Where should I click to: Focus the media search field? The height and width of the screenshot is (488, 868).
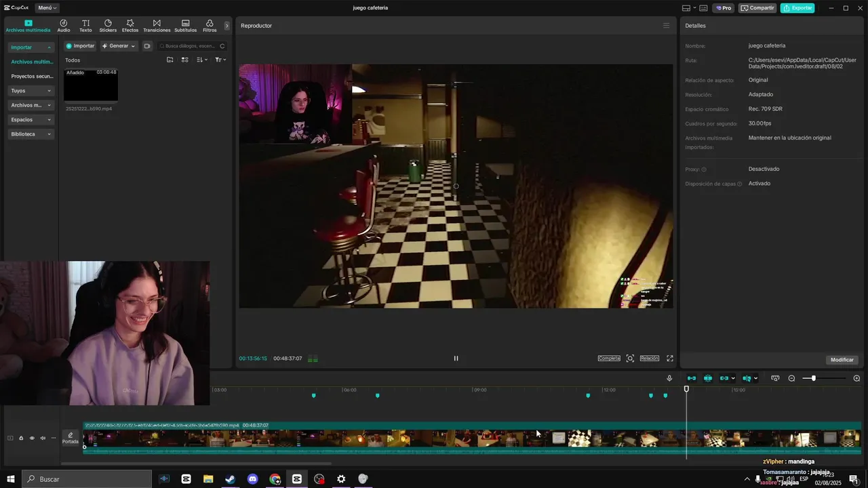(x=191, y=46)
